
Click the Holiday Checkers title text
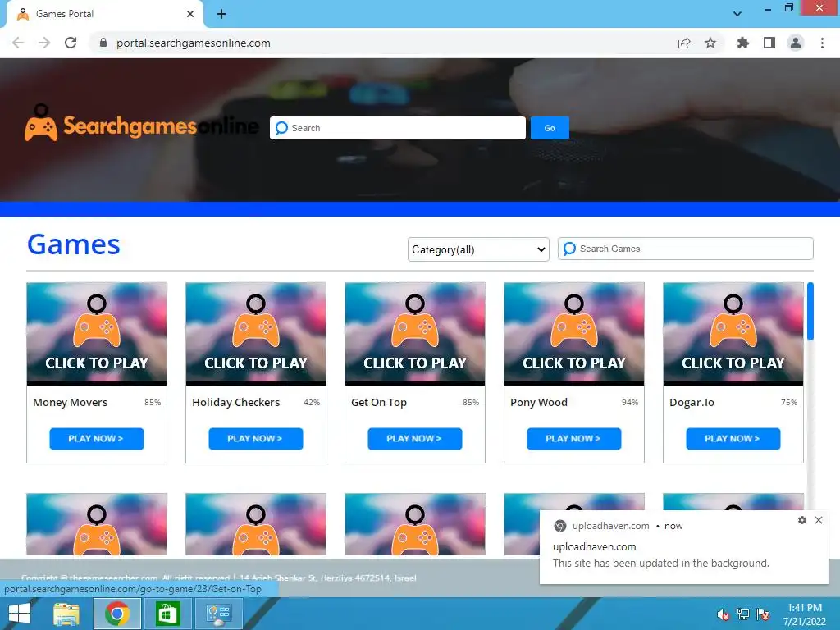pyautogui.click(x=235, y=402)
